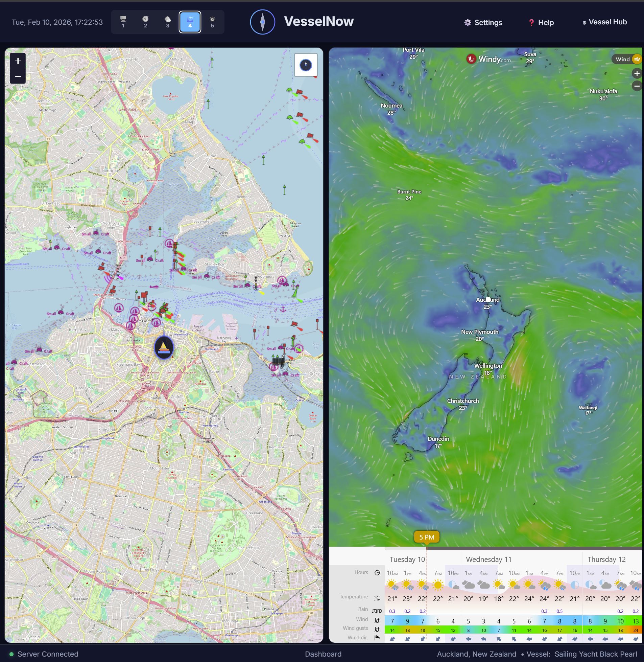Image resolution: width=644 pixels, height=662 pixels.
Task: Select the Dunedin 17° city label
Action: coord(438,442)
